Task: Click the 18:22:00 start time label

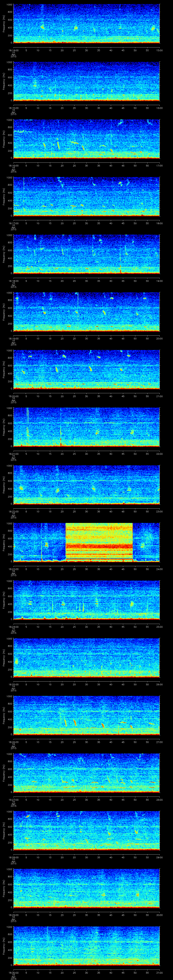Action: (13, 511)
